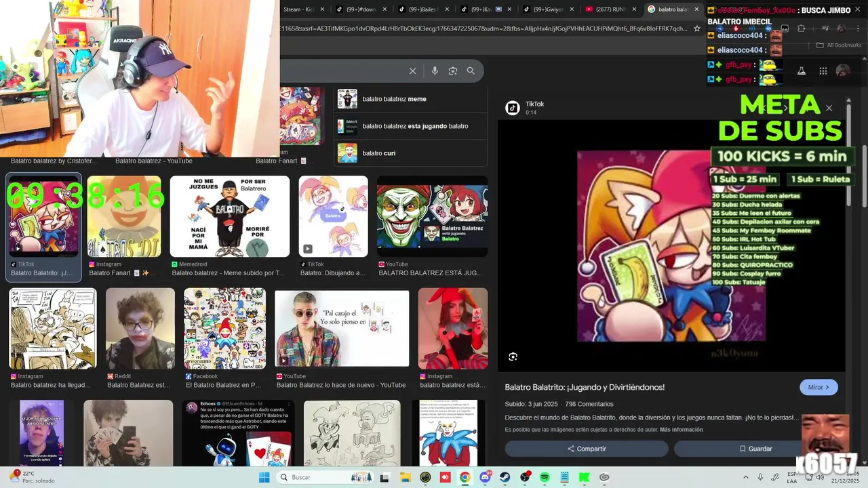Bookmark this page with the star icon

(696, 28)
